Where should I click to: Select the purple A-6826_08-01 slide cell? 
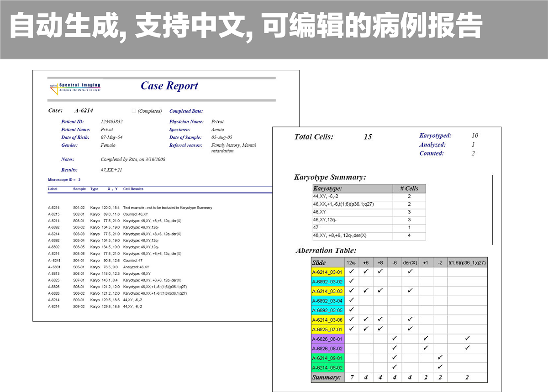327,339
